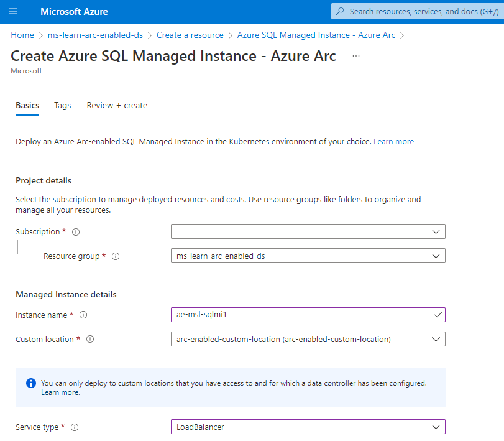Click the Custom location field label
Screen dimensions: 504x441
click(45, 340)
